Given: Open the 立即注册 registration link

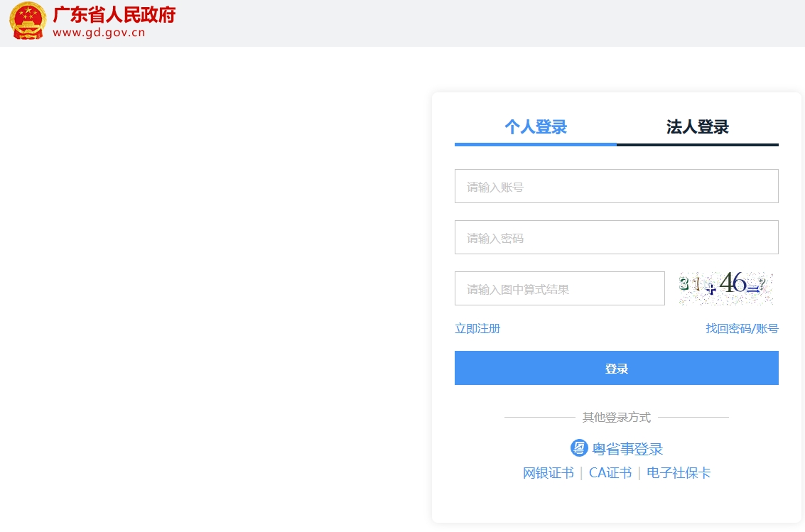Looking at the screenshot, I should 477,328.
